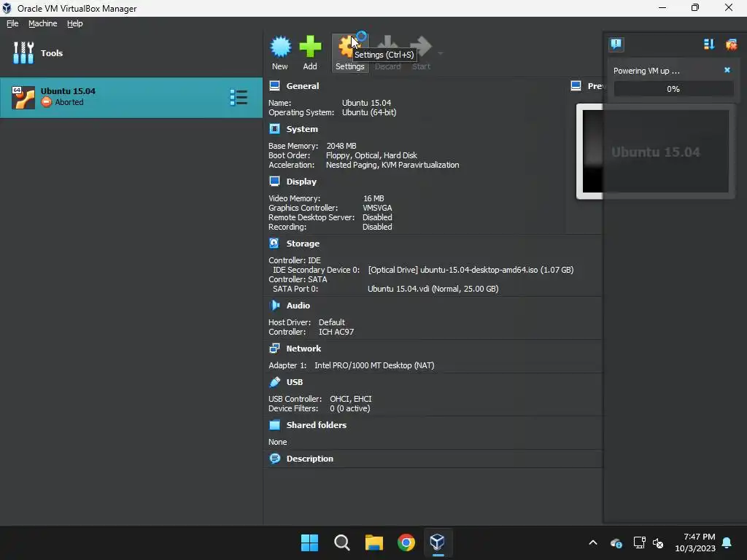Screen dimensions: 747x560
Task: Open Google Chrome from the taskbar
Action: 406,542
